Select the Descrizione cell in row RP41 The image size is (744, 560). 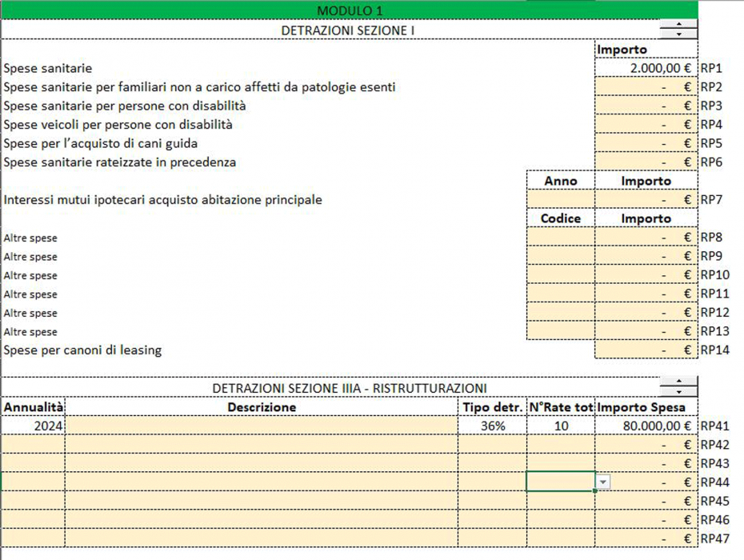(261, 426)
